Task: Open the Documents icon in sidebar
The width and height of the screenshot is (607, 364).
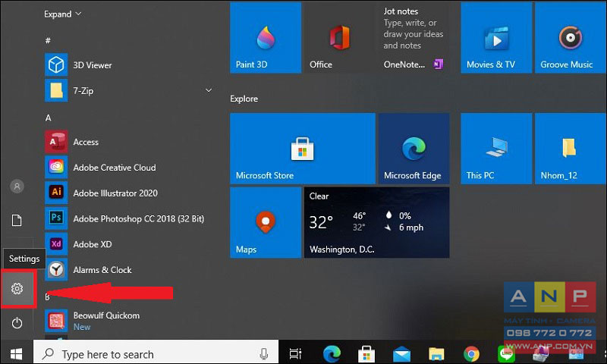Action: (17, 221)
